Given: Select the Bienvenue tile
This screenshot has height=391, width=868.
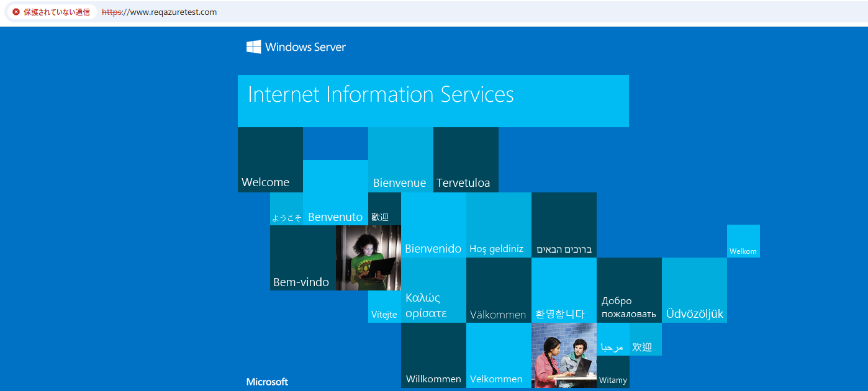Looking at the screenshot, I should coord(400,160).
